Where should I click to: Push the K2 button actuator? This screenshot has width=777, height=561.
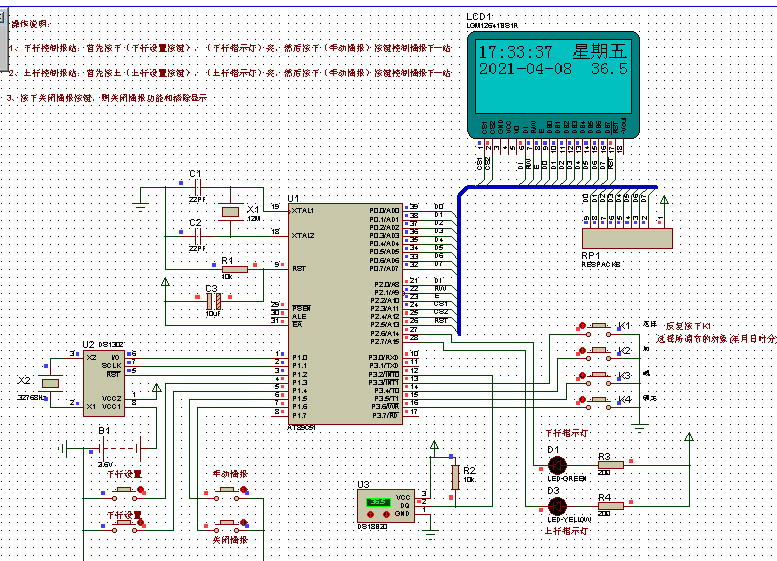click(x=600, y=350)
